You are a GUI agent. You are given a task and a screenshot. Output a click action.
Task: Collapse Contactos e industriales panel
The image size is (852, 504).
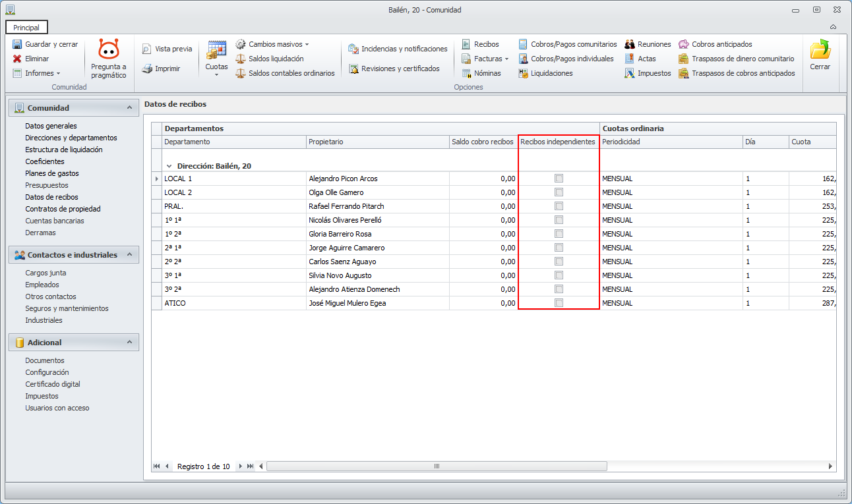[x=129, y=255]
